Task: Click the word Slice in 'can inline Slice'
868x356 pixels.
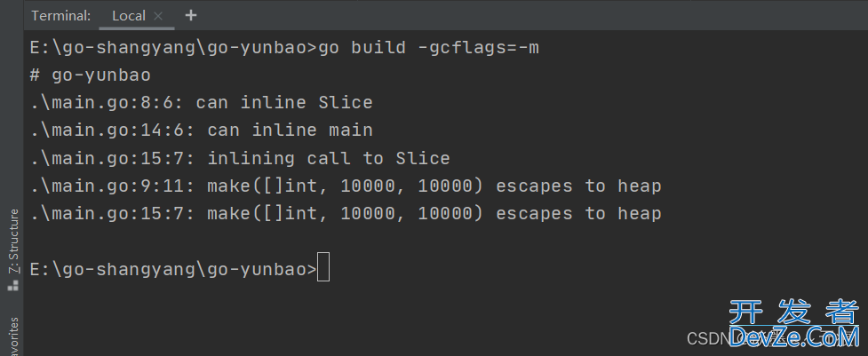Action: pos(346,103)
